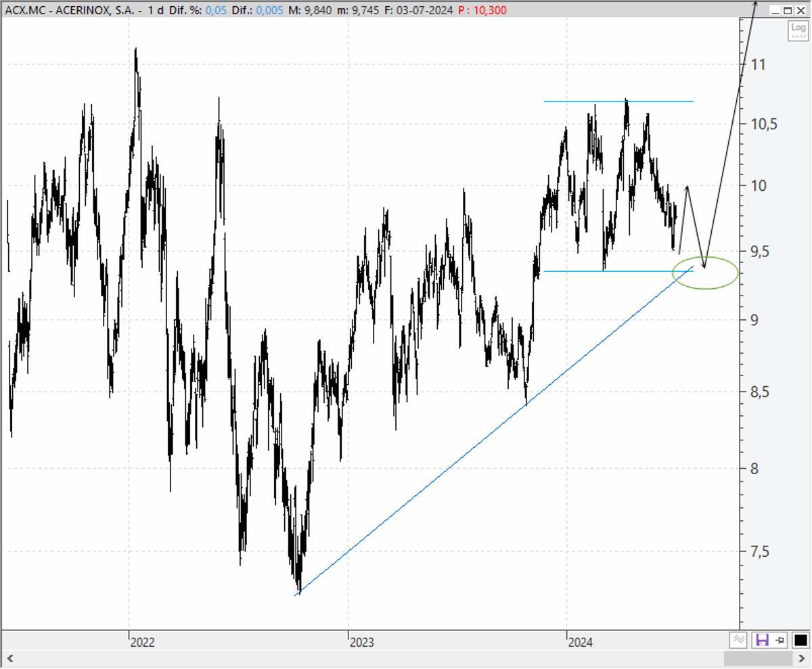
Task: Click the 10 price axis label
Action: (x=758, y=185)
